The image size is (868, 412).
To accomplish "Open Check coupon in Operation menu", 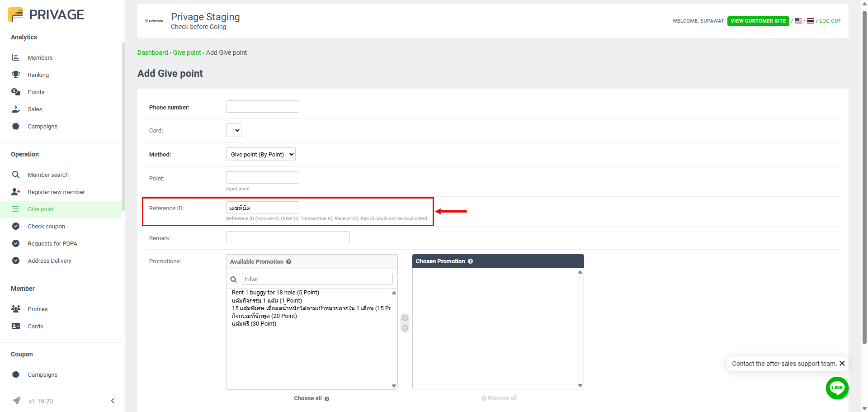I will 46,226.
